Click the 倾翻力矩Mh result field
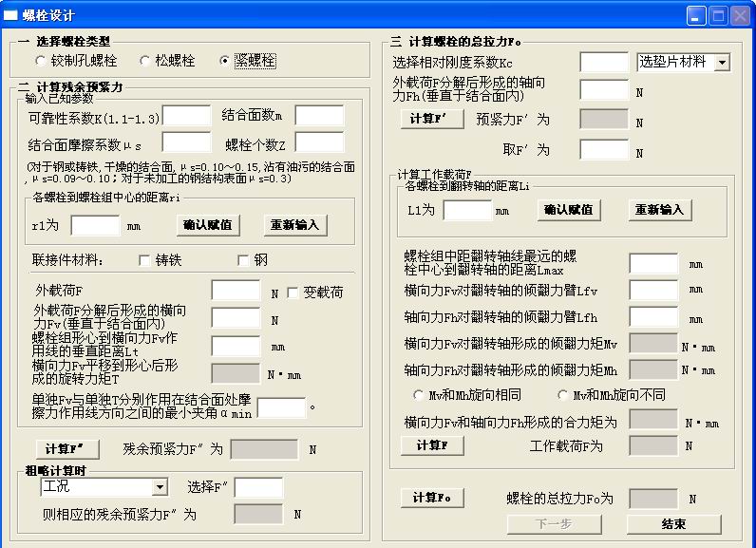 coord(653,370)
